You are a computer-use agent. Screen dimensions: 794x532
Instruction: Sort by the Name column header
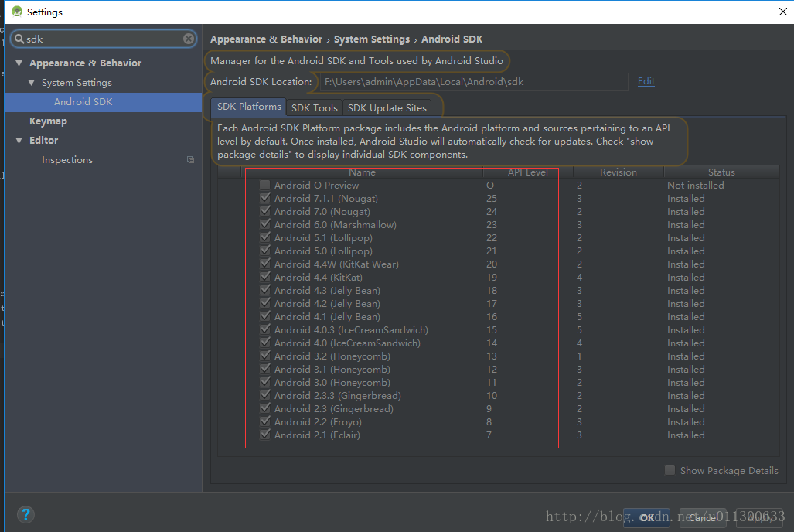[x=362, y=172]
